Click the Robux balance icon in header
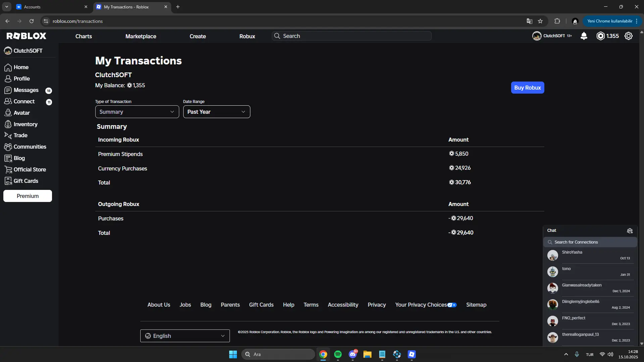644x362 pixels. click(x=600, y=36)
